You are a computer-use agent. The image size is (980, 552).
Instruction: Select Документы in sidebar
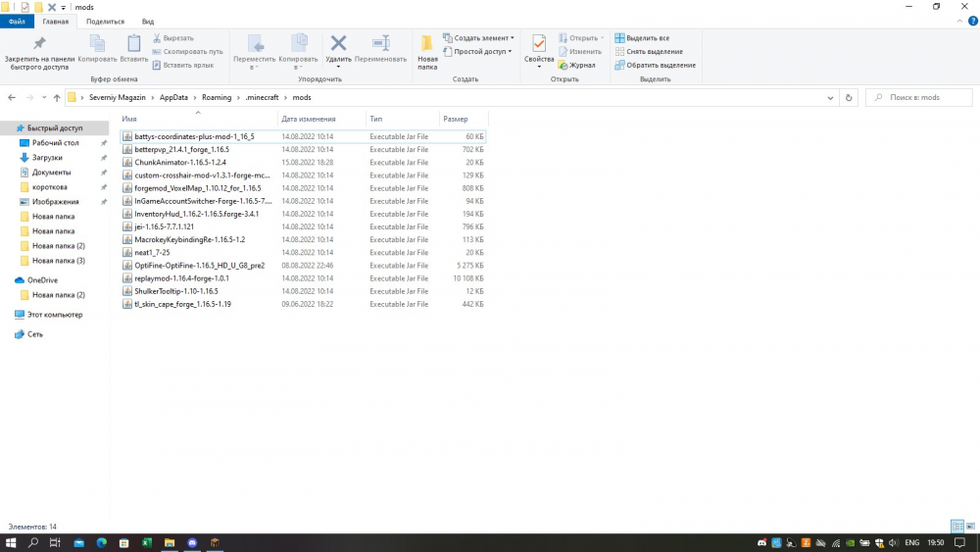click(51, 172)
